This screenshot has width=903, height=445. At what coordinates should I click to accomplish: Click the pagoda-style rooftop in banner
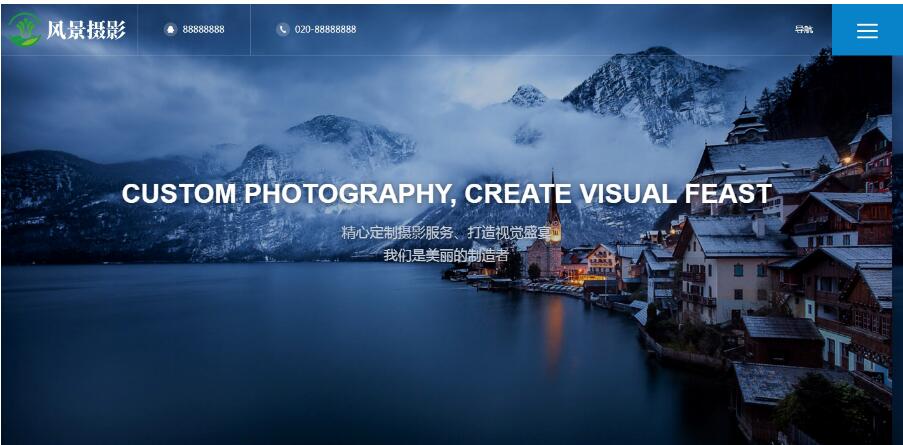(x=747, y=124)
